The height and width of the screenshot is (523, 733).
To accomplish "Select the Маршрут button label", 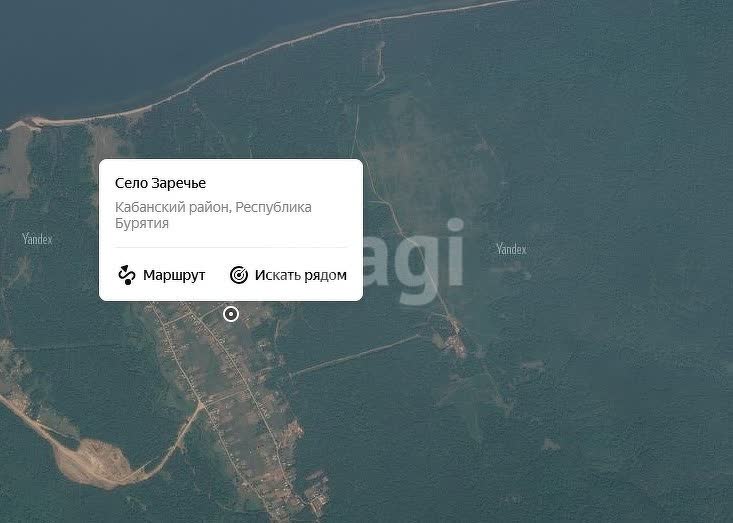I will 174,275.
